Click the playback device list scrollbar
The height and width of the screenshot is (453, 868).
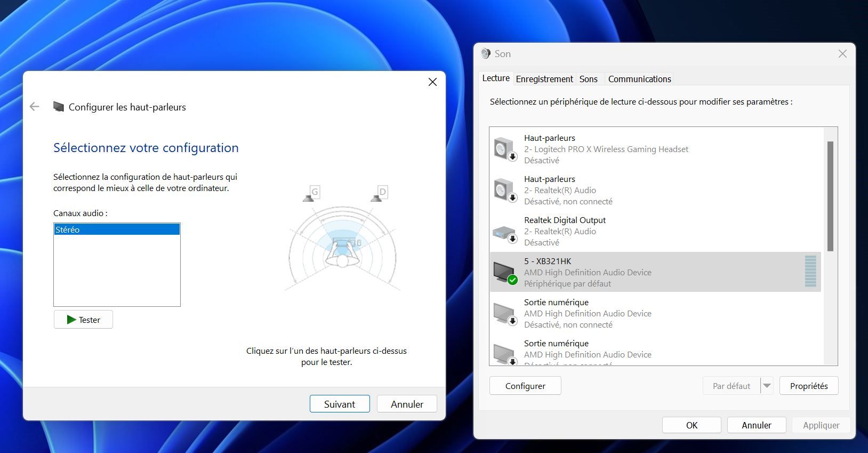pos(830,196)
